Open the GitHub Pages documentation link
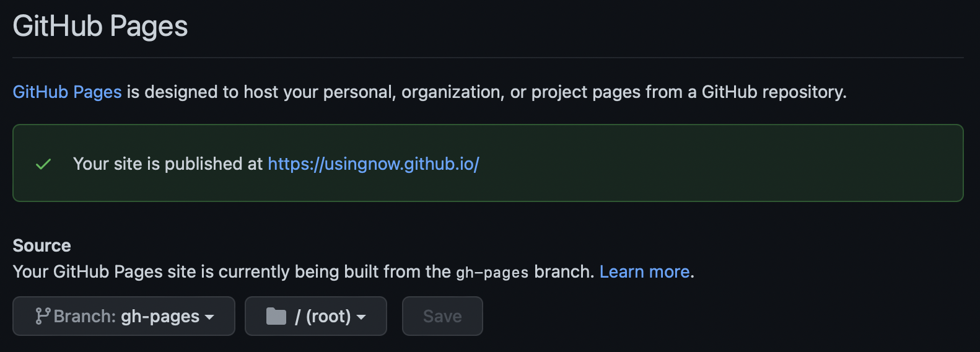 [x=68, y=92]
